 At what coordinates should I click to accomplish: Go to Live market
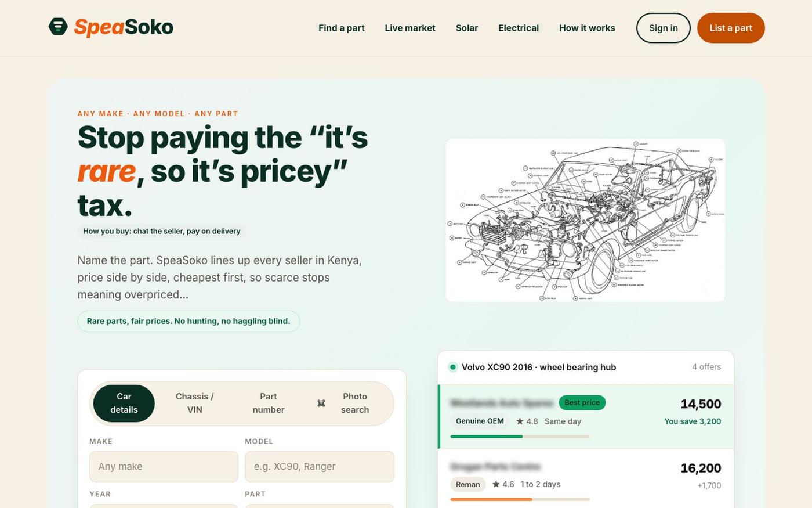coord(410,28)
